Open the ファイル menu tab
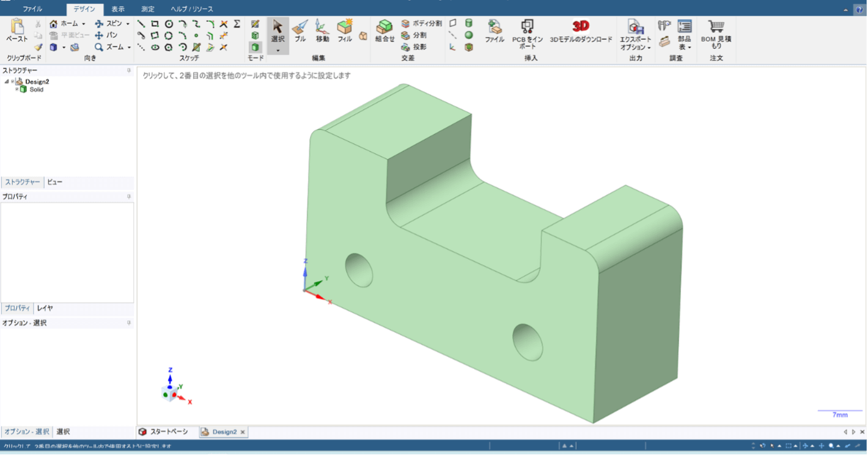This screenshot has height=457, width=868. (32, 9)
